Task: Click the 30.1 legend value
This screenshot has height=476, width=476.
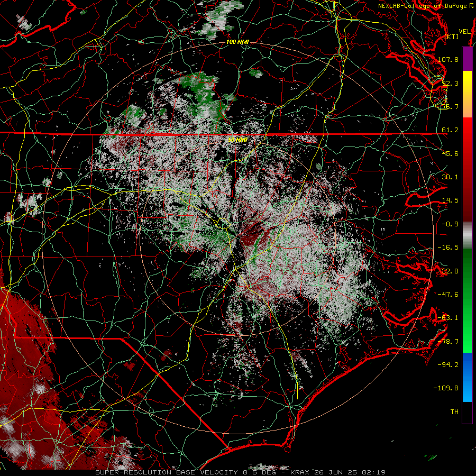Action: pyautogui.click(x=450, y=177)
